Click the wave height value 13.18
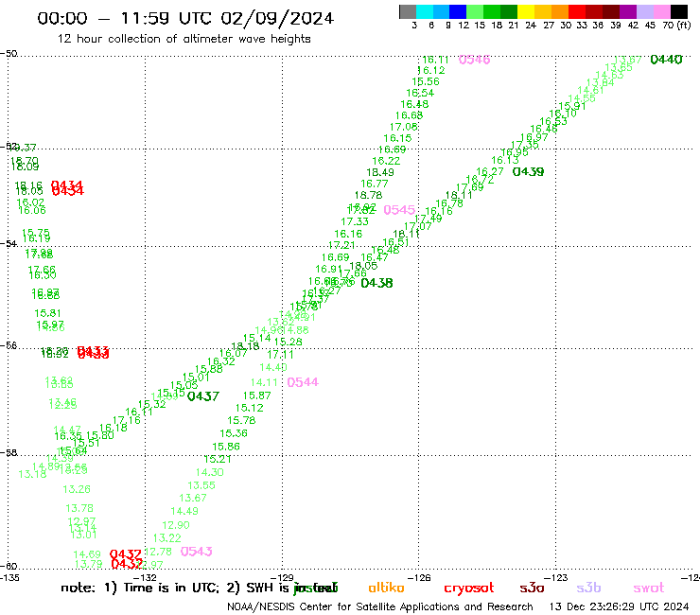The width and height of the screenshot is (700, 615). pyautogui.click(x=32, y=474)
